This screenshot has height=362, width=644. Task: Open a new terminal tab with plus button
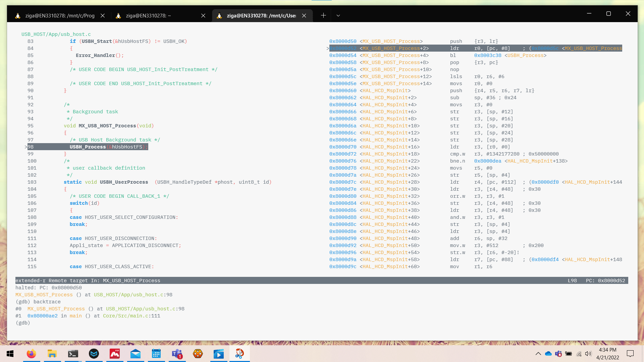pos(323,15)
